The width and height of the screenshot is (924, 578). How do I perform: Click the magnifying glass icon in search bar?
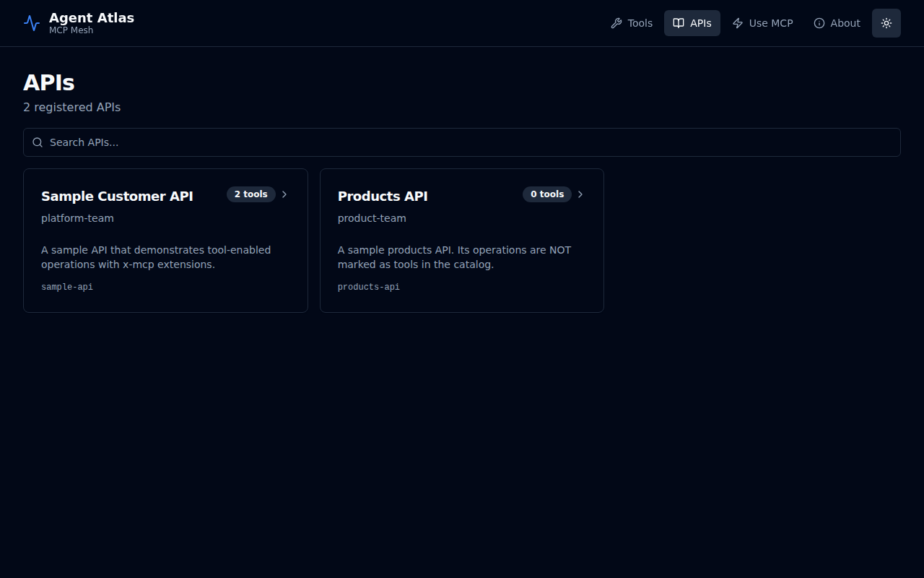pyautogui.click(x=38, y=142)
